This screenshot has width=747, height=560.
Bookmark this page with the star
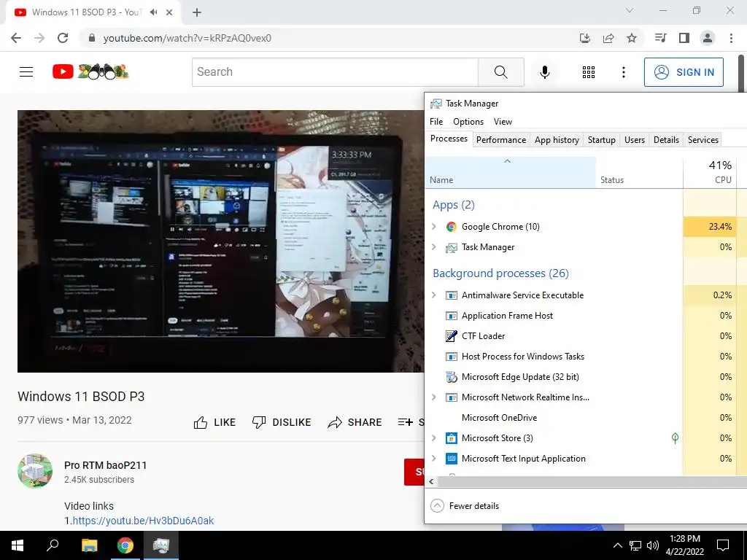click(632, 38)
